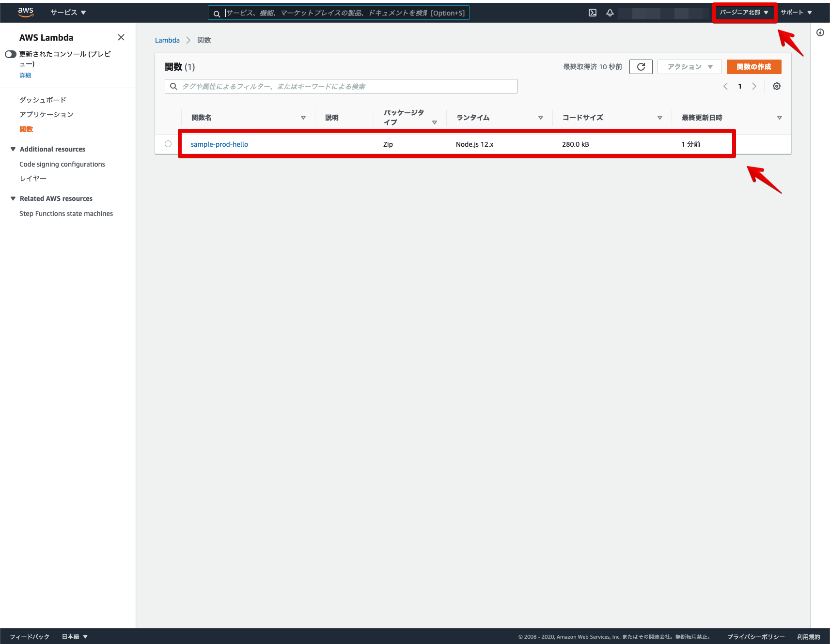The width and height of the screenshot is (830, 644).
Task: Click the AWS logo home icon
Action: tap(26, 12)
